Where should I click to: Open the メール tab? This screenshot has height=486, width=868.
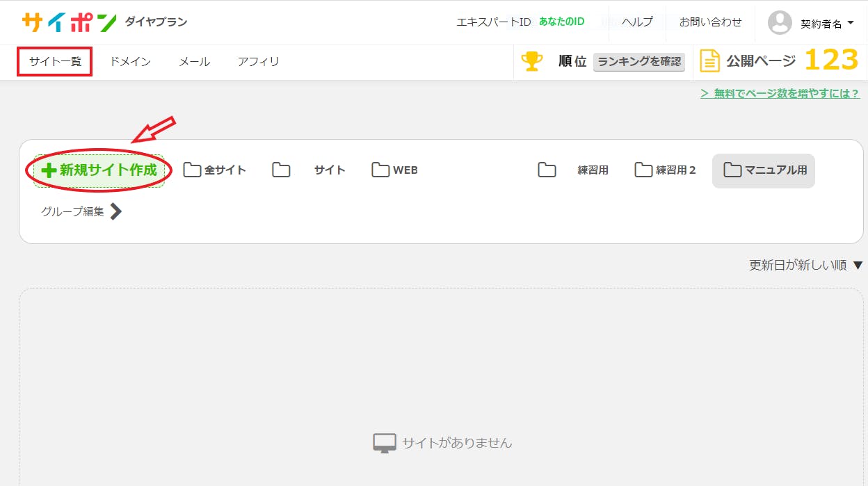click(x=194, y=61)
